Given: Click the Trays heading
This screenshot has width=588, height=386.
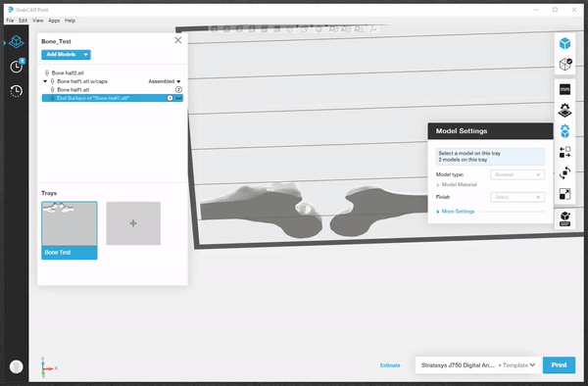Looking at the screenshot, I should (49, 193).
